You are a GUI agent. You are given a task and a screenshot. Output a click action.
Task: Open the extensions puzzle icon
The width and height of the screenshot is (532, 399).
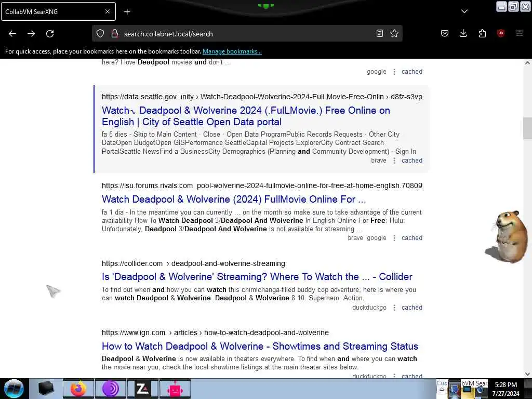[x=482, y=33]
